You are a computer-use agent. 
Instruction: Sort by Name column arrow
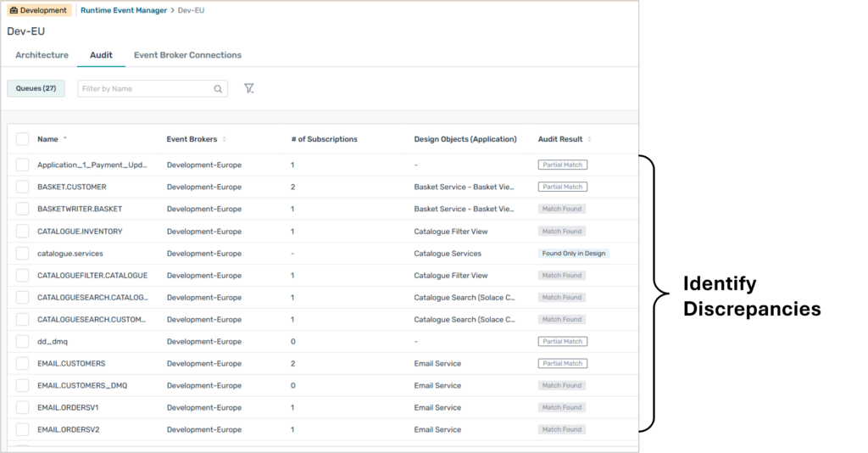[x=65, y=139]
